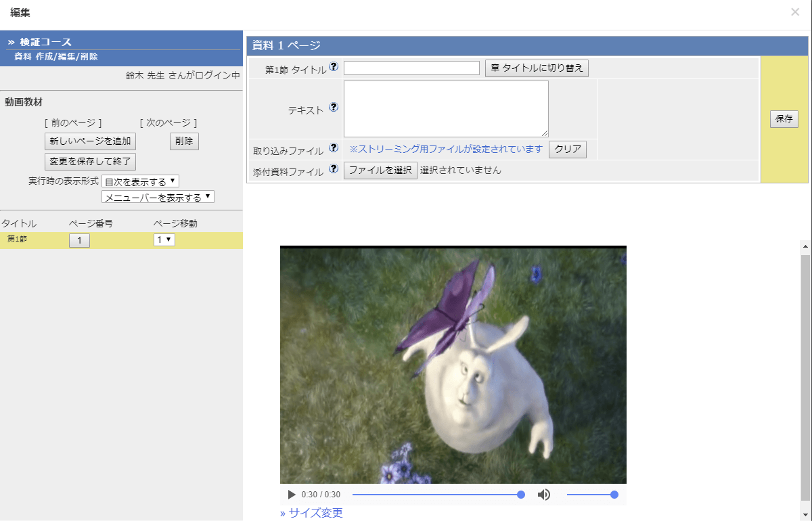This screenshot has height=521, width=812.
Task: Select the 第1節 row title
Action: tap(18, 239)
